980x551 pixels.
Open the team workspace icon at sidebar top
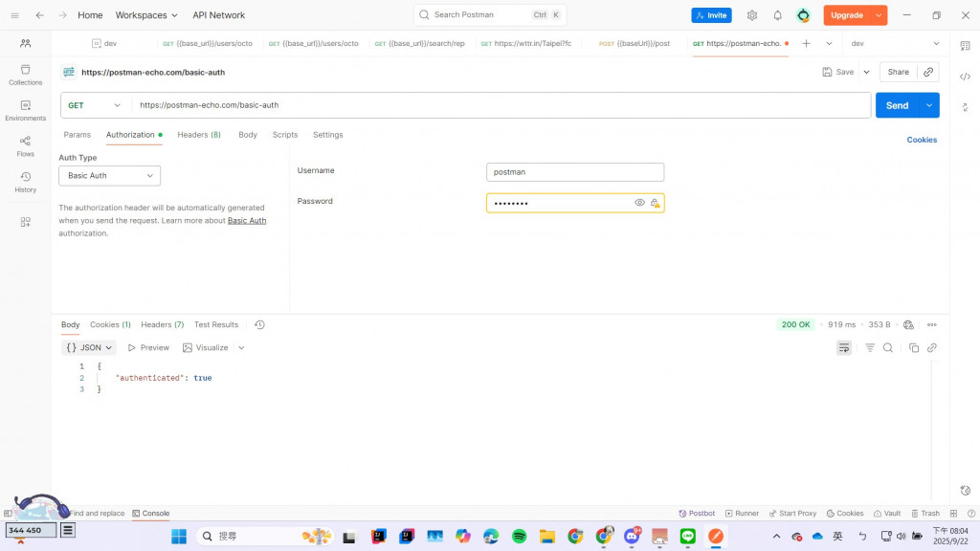click(25, 43)
